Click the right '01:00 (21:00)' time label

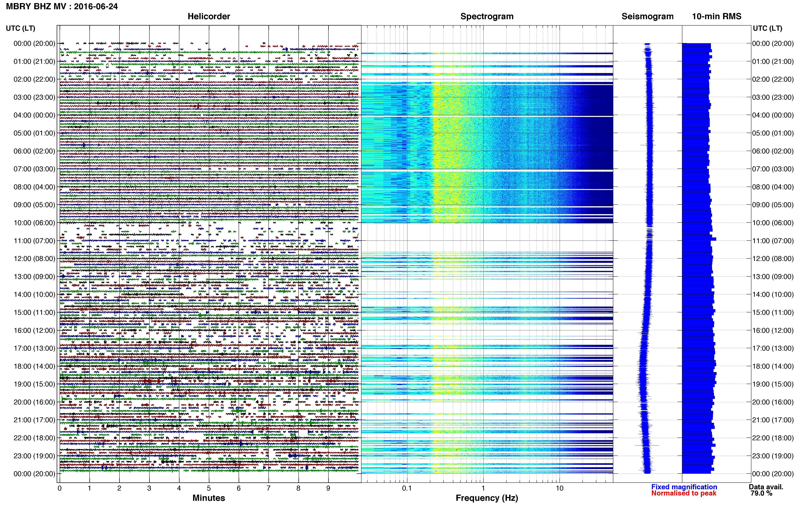click(x=773, y=62)
